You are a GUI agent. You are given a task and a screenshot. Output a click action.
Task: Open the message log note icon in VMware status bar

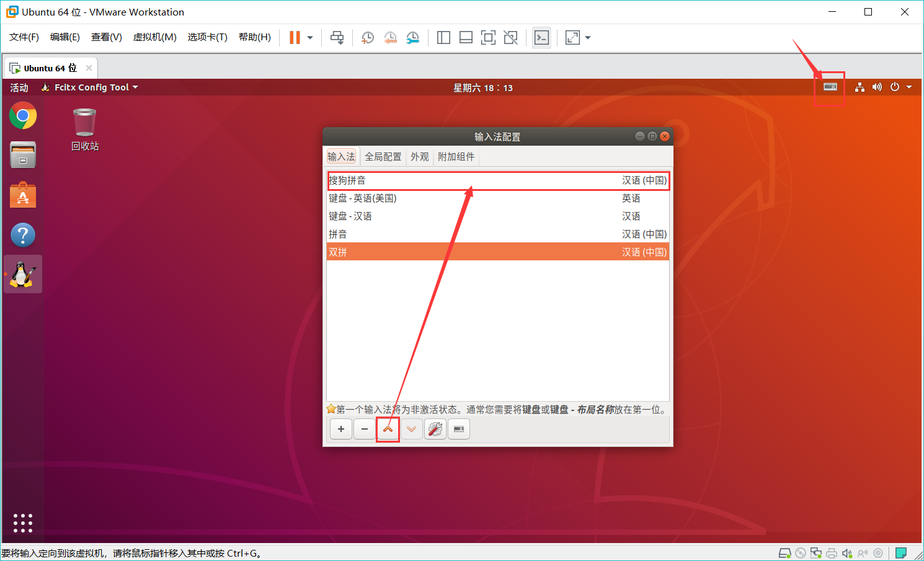(x=902, y=553)
